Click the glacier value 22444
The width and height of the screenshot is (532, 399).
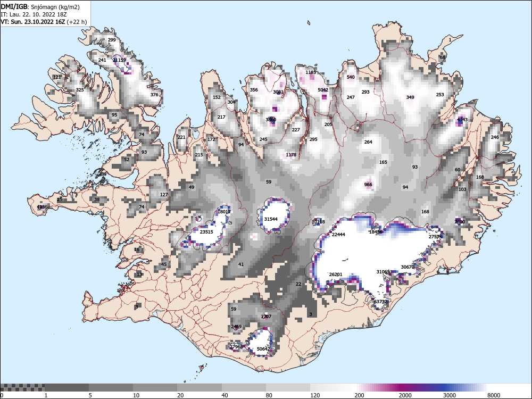(338, 235)
